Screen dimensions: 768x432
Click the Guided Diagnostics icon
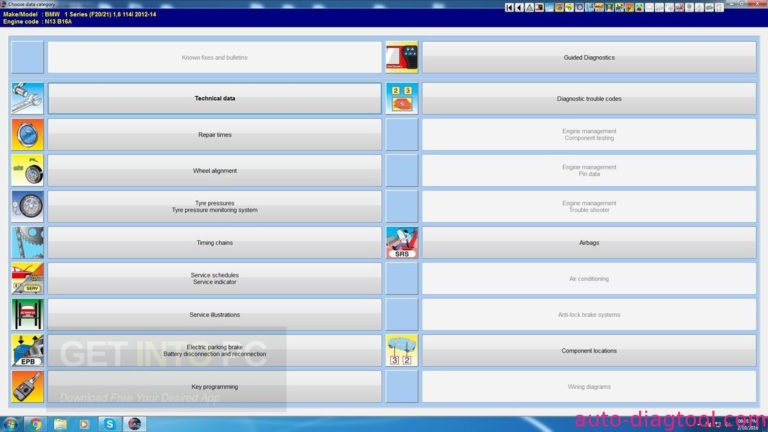click(x=401, y=58)
